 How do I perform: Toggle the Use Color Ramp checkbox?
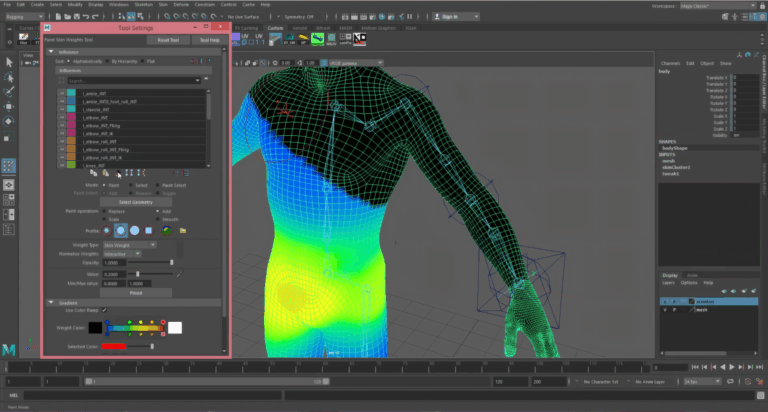(104, 310)
